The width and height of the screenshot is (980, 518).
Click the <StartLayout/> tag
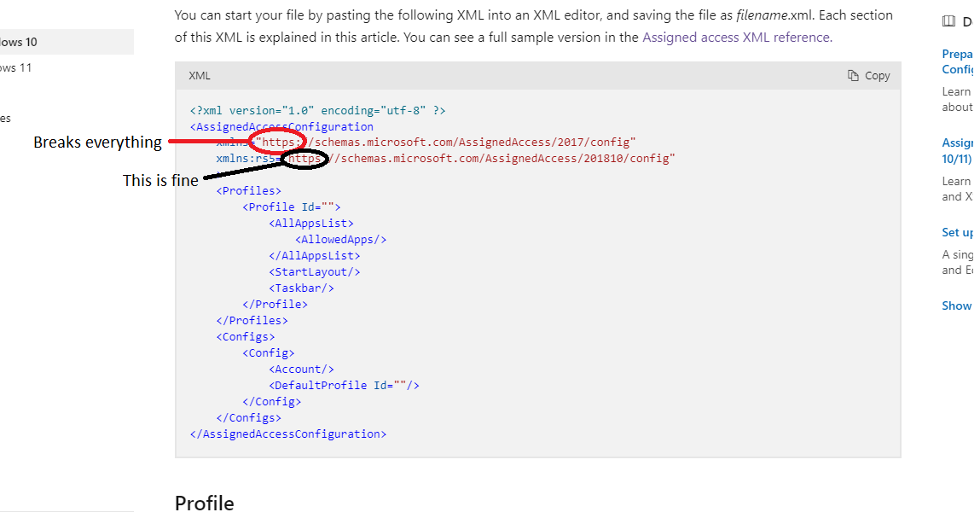click(x=315, y=272)
